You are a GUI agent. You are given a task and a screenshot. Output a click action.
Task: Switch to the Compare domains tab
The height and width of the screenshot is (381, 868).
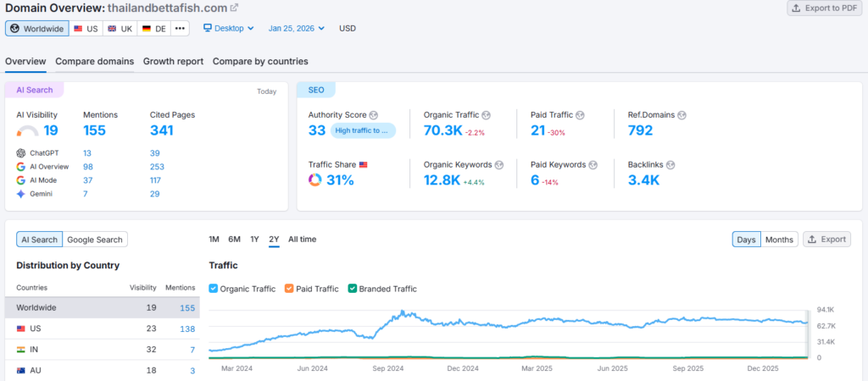[x=94, y=61]
